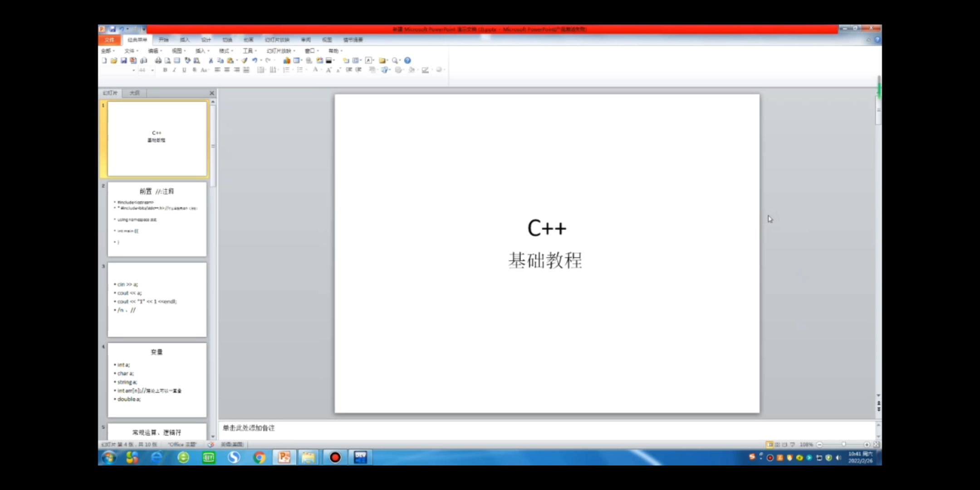This screenshot has width=980, height=490.
Task: Click the notes field 单击此处添加备注
Action: (x=546, y=428)
